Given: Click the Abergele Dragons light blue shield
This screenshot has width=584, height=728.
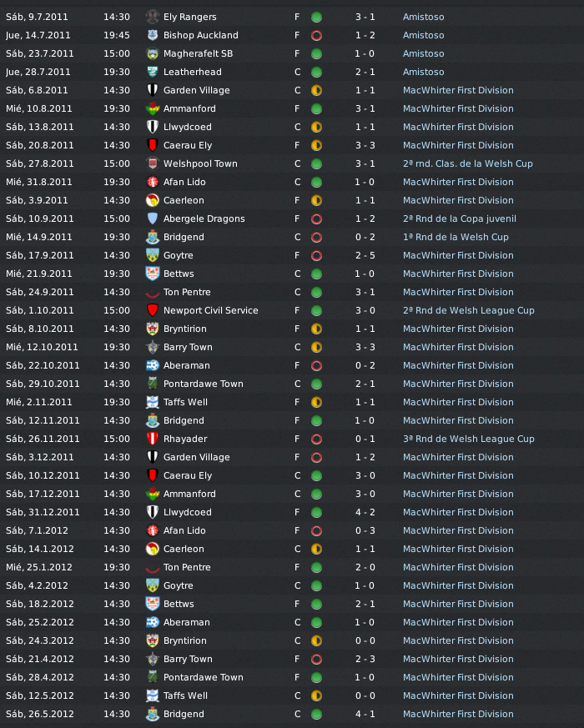Looking at the screenshot, I should [x=153, y=218].
